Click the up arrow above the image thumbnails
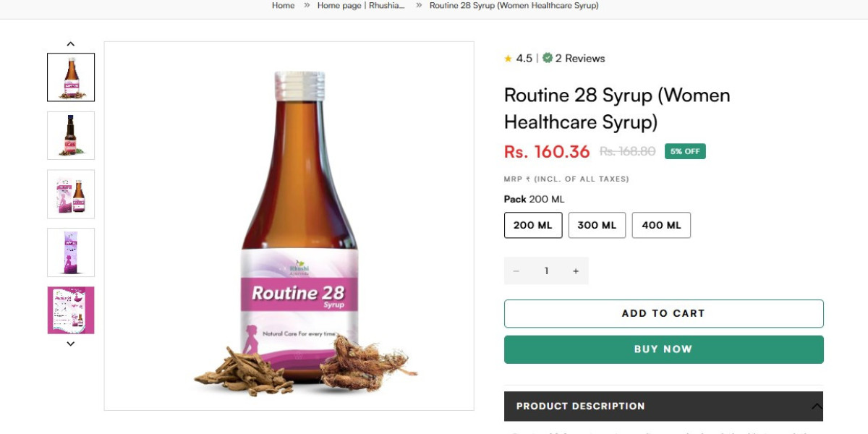The width and height of the screenshot is (868, 434). click(70, 43)
